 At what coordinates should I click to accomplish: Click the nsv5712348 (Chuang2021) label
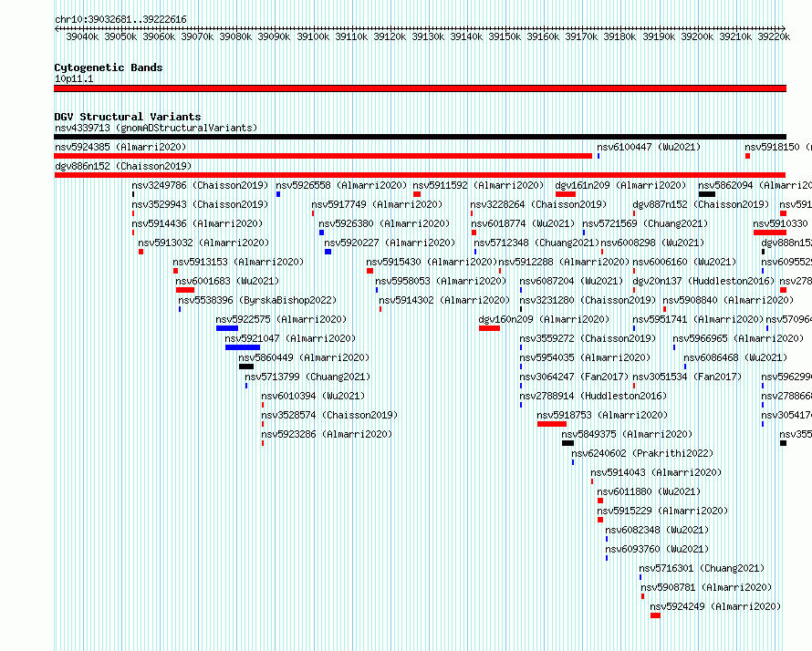536,243
